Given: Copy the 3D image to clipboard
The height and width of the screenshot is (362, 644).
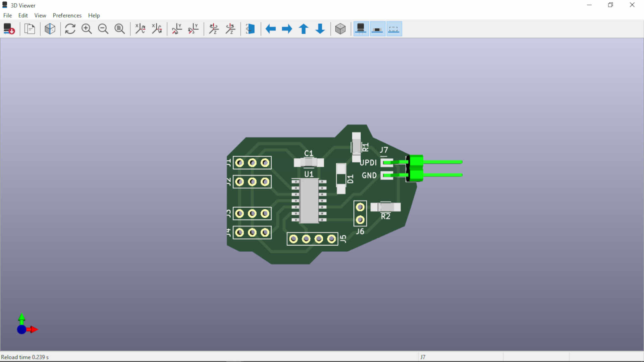Looking at the screenshot, I should (x=30, y=29).
